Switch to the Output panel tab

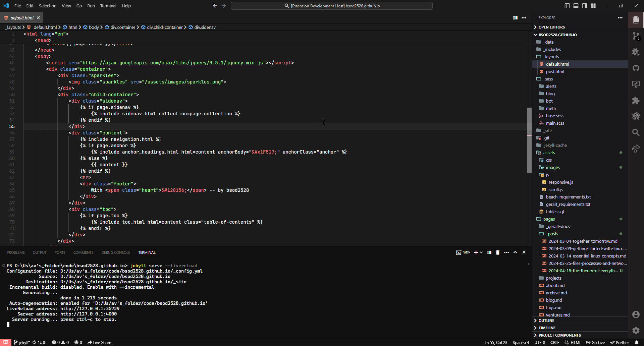[40, 252]
